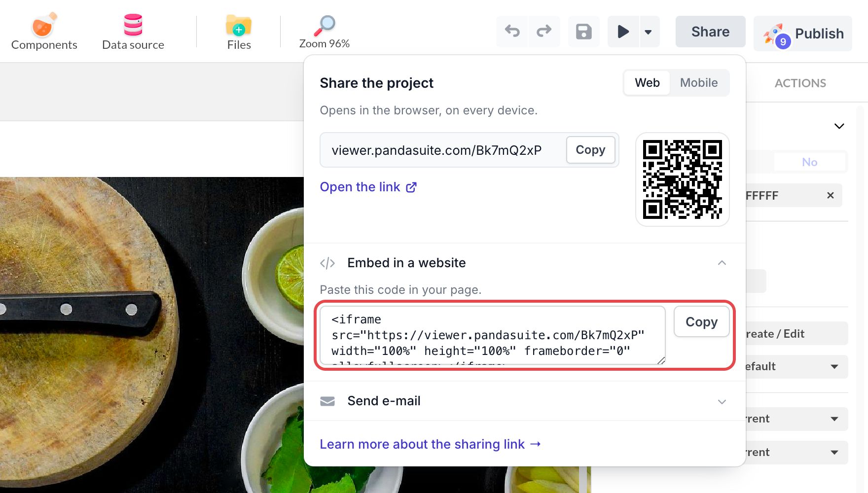The width and height of the screenshot is (868, 493).
Task: Open the lower 'rent' dropdown
Action: tap(797, 452)
